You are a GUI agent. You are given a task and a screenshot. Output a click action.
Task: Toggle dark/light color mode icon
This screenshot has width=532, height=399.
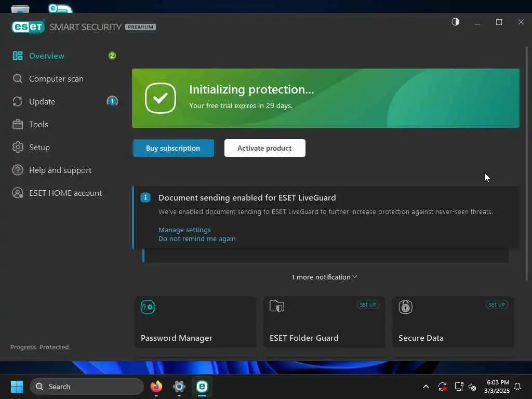tap(455, 22)
